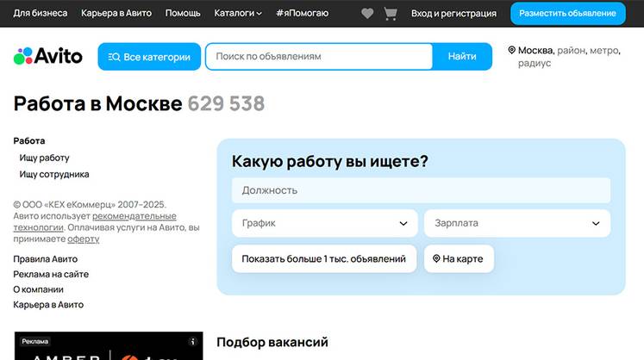Click the Реклама ad banner
The height and width of the screenshot is (360, 644).
tap(109, 346)
